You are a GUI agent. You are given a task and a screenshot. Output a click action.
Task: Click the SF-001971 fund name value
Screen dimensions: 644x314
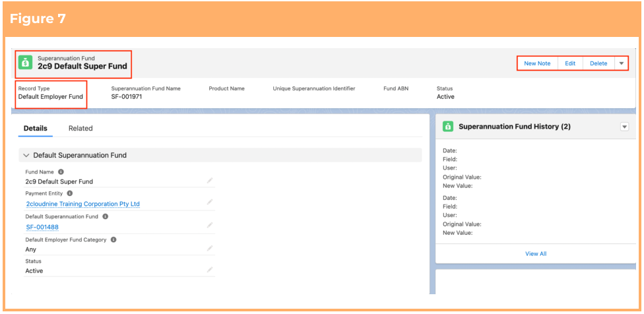pos(127,97)
